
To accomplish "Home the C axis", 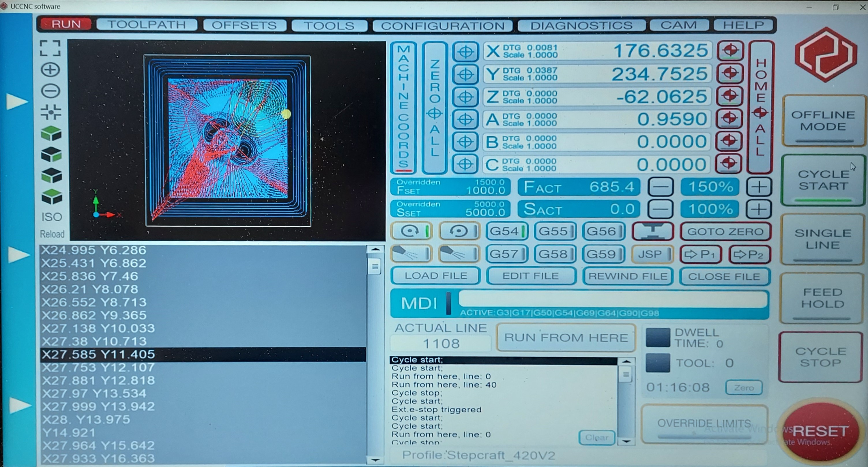I will coord(729,164).
